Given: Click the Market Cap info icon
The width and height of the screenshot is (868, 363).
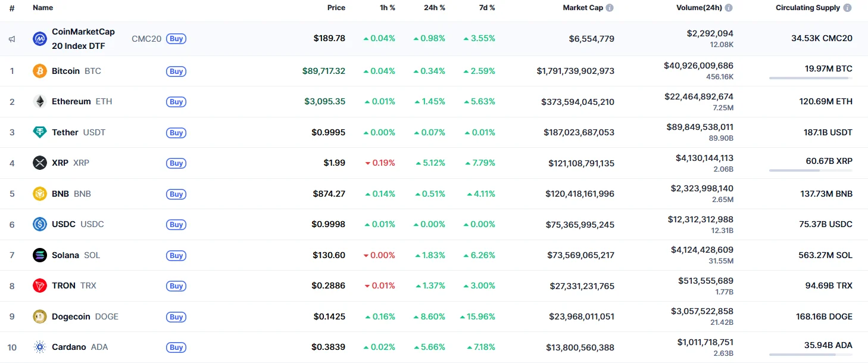Looking at the screenshot, I should pyautogui.click(x=610, y=8).
